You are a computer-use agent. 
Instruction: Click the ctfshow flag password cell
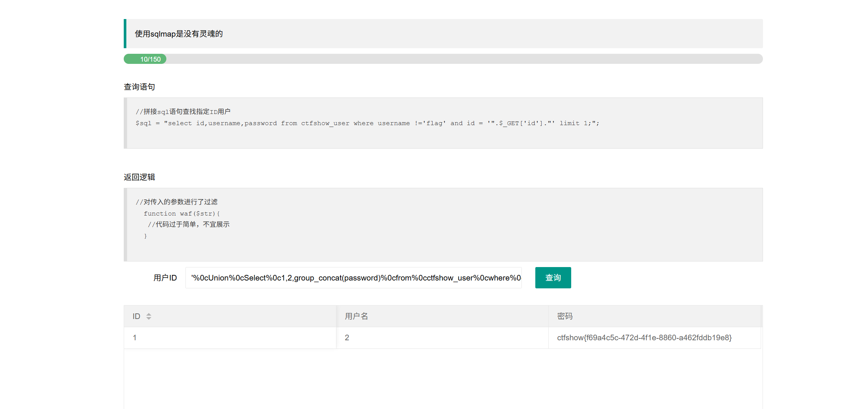[x=644, y=338]
